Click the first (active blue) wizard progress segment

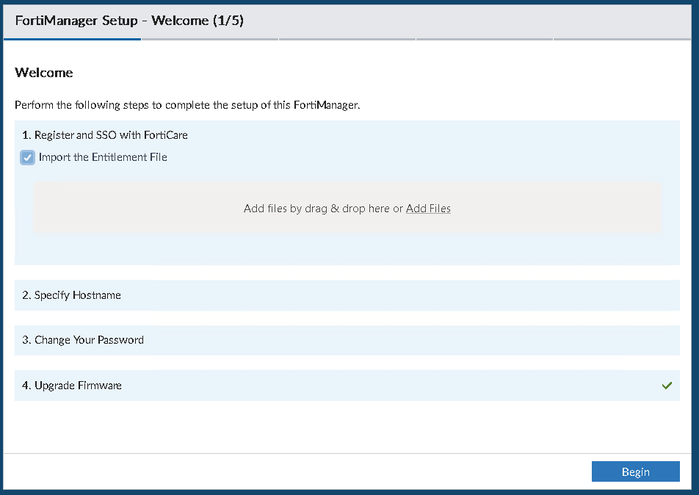click(x=72, y=39)
